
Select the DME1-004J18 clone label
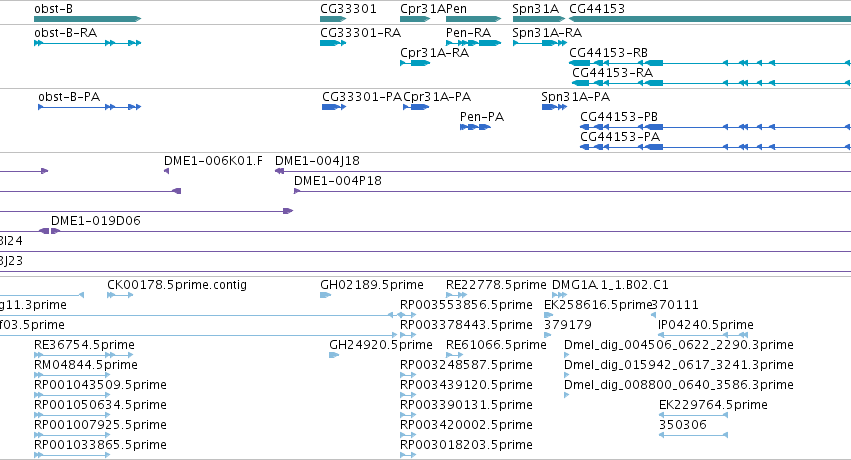pyautogui.click(x=317, y=161)
